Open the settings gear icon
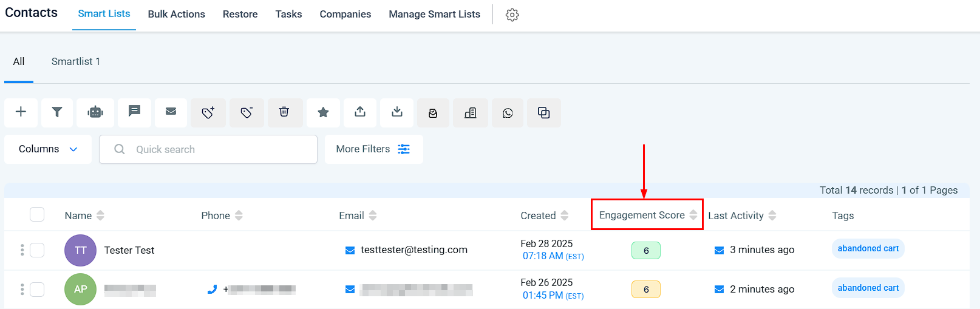Screen dimensions: 980x309 512,15
